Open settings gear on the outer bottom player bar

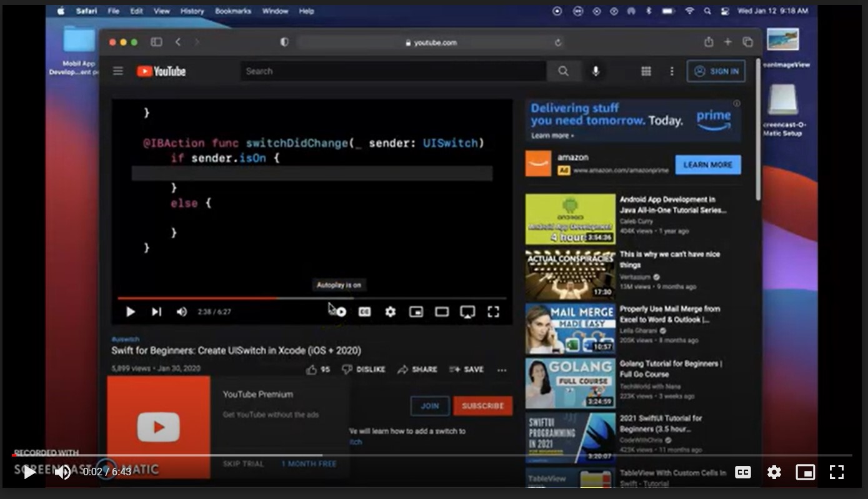(x=774, y=472)
